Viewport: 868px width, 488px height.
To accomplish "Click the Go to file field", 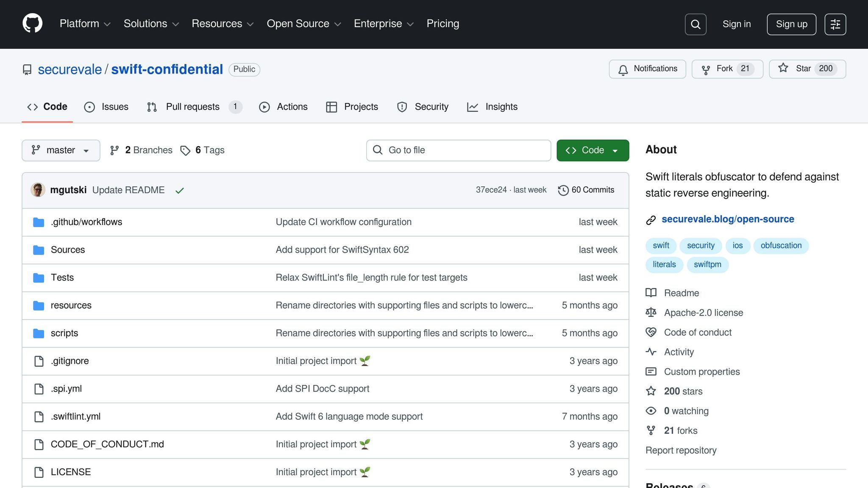I will pyautogui.click(x=458, y=150).
